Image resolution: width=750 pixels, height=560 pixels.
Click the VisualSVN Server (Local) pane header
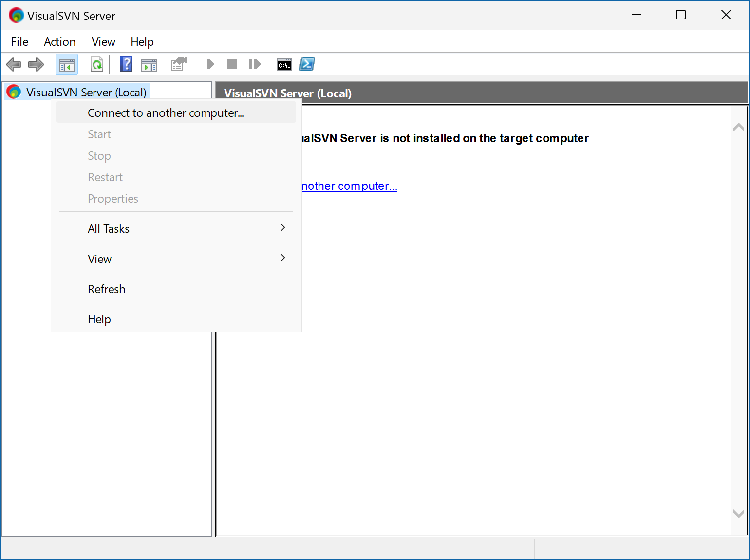click(x=482, y=93)
